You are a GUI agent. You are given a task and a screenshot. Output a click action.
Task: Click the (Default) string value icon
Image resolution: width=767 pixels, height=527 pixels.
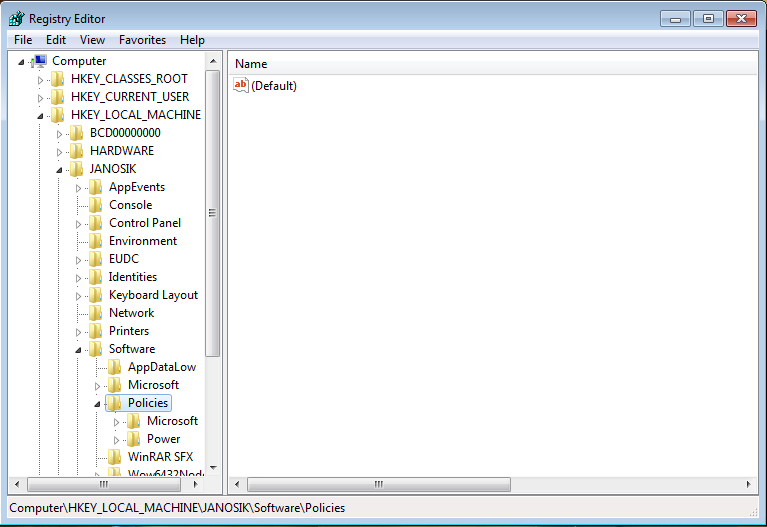tap(241, 86)
